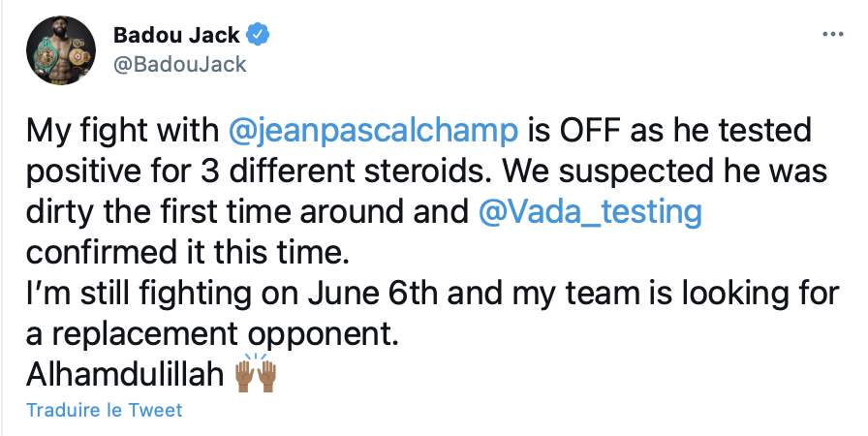Follow the @jeanpascalchamp mention link
868x436 pixels.
(373, 132)
